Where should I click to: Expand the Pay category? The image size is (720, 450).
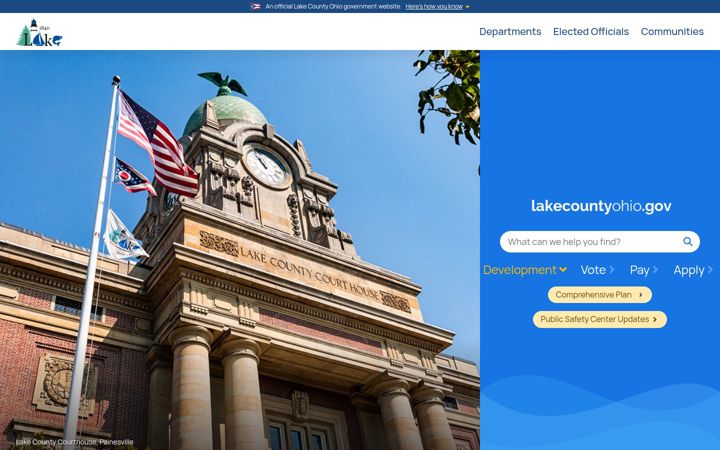[644, 270]
